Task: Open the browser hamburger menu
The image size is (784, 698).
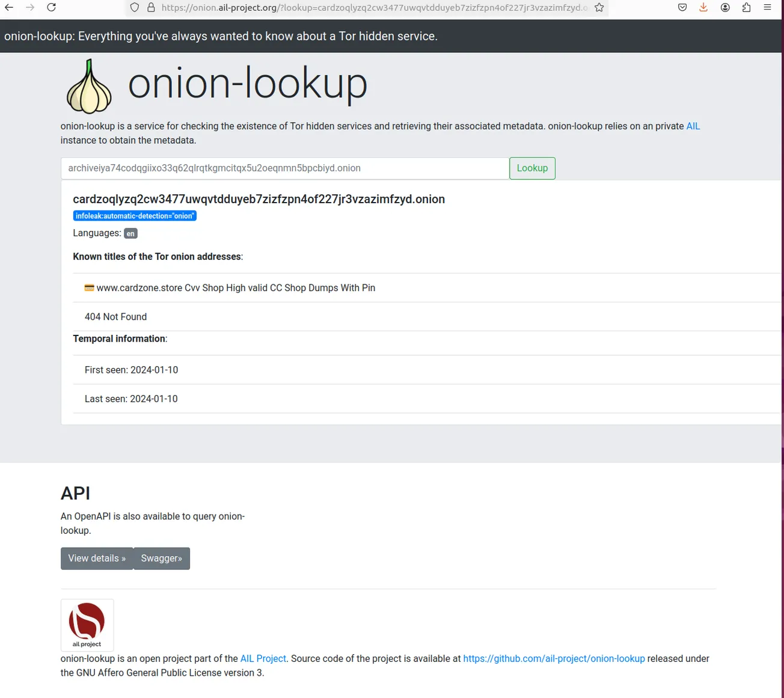Action: 767,7
